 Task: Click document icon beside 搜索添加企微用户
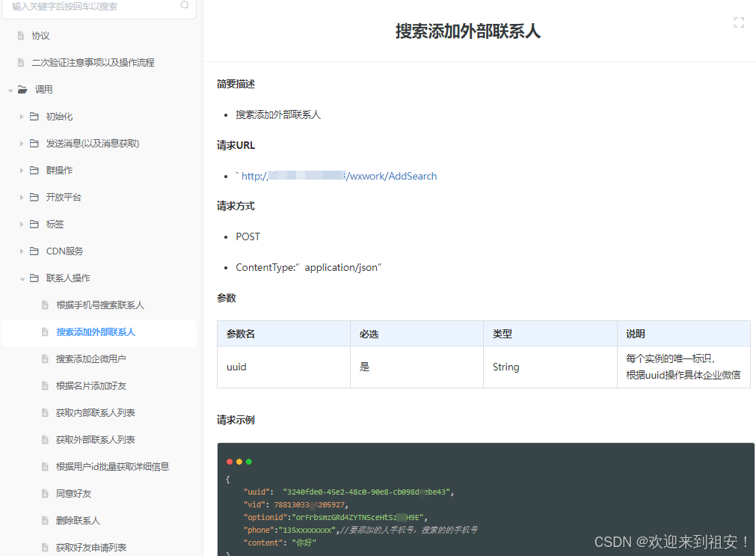[45, 359]
